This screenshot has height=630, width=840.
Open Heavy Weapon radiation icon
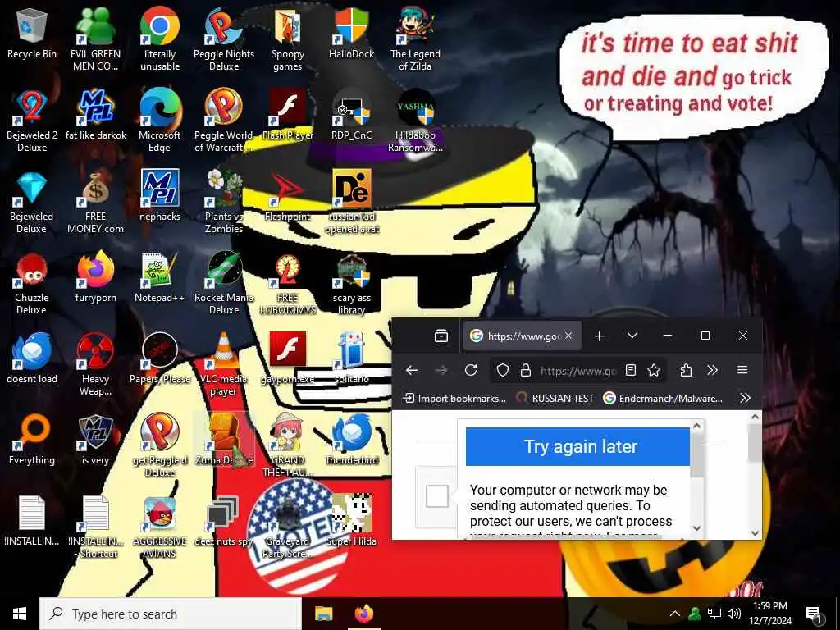coord(95,364)
